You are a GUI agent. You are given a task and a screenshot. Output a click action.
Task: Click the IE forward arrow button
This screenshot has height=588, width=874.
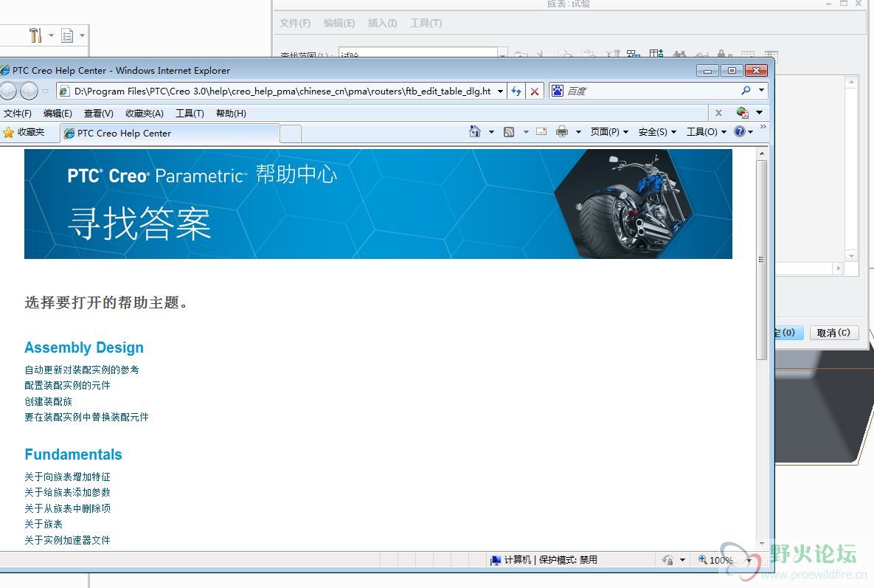(29, 90)
